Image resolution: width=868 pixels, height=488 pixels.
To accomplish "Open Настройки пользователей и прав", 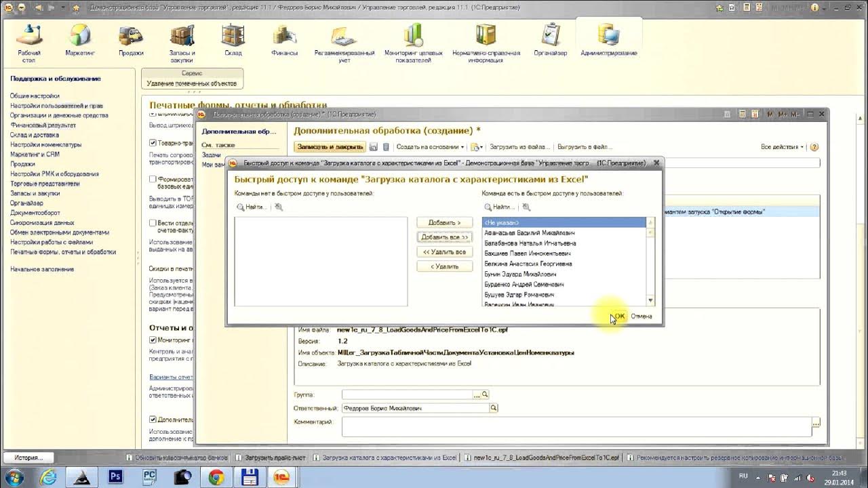I will (56, 106).
